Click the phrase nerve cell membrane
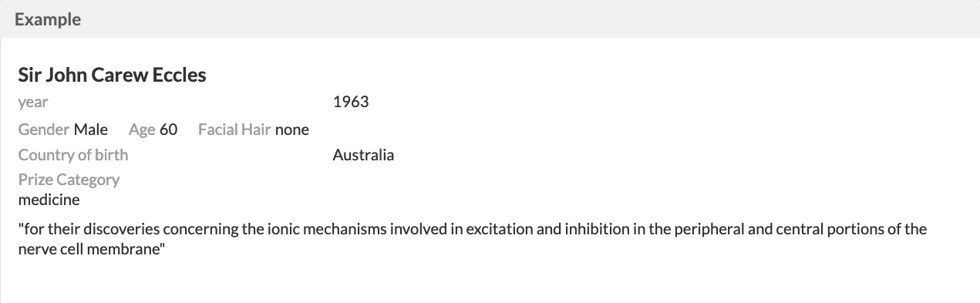This screenshot has width=980, height=303. 89,251
